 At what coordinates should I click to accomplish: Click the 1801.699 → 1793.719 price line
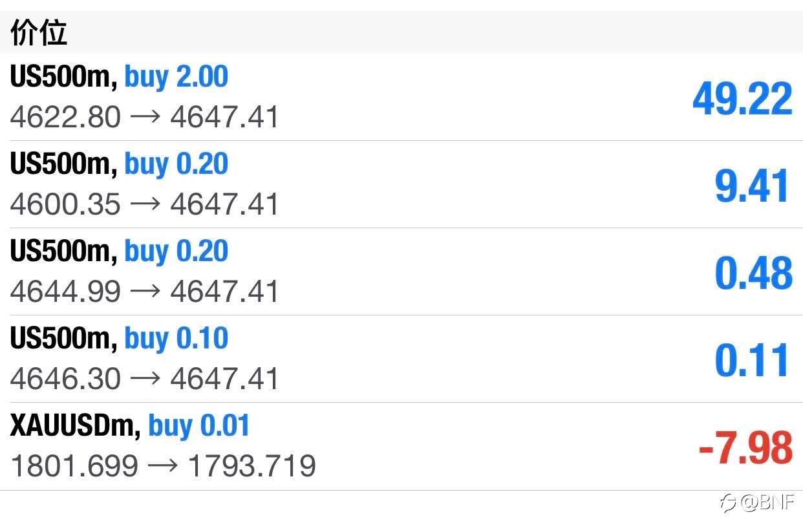163,466
